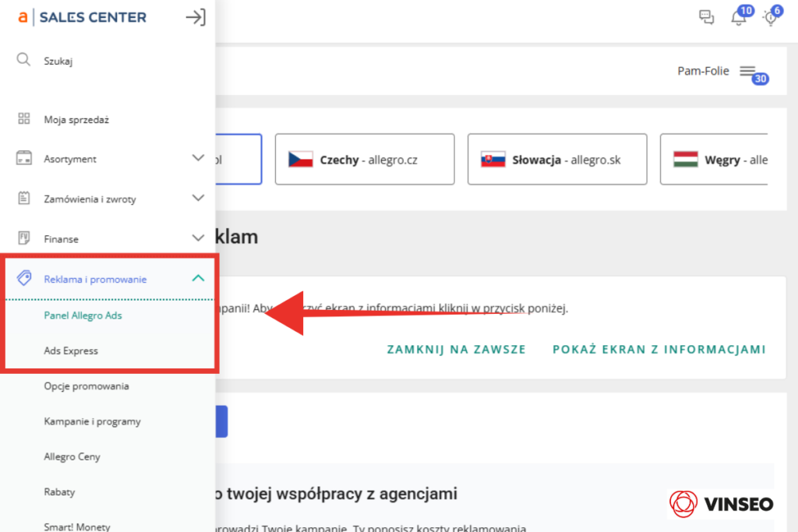Expand the Asortyment menu chevron
This screenshot has width=798, height=532.
pyautogui.click(x=198, y=158)
